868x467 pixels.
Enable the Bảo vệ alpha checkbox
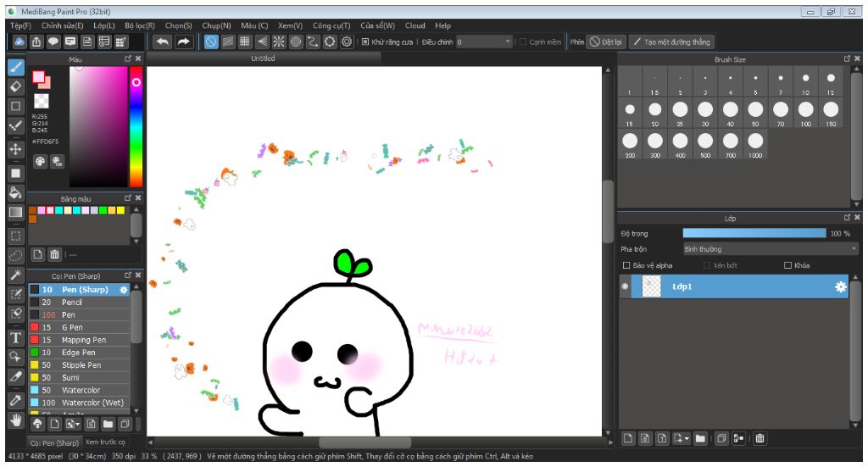[x=626, y=265]
